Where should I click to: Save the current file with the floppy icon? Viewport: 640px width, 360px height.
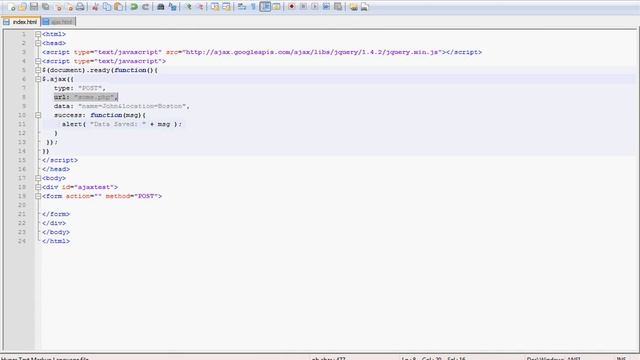point(34,7)
